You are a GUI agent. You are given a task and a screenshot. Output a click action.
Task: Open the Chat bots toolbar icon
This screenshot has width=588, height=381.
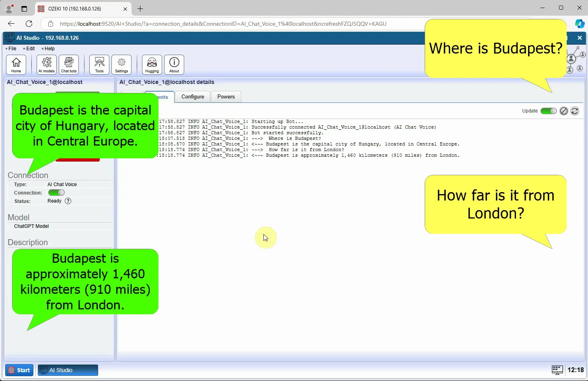coord(69,65)
